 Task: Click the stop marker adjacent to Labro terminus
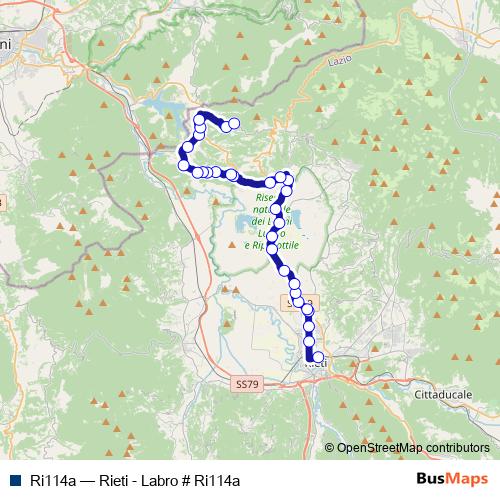226,127
